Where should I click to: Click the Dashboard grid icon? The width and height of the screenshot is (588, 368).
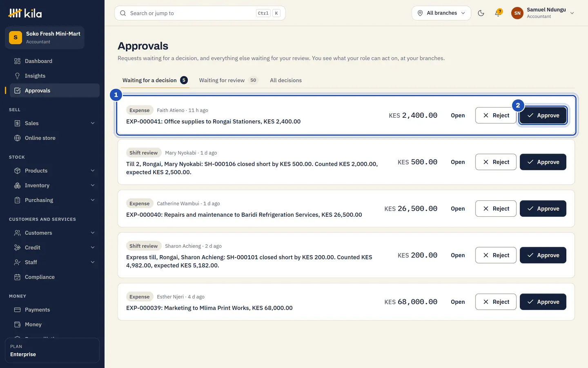(x=17, y=61)
